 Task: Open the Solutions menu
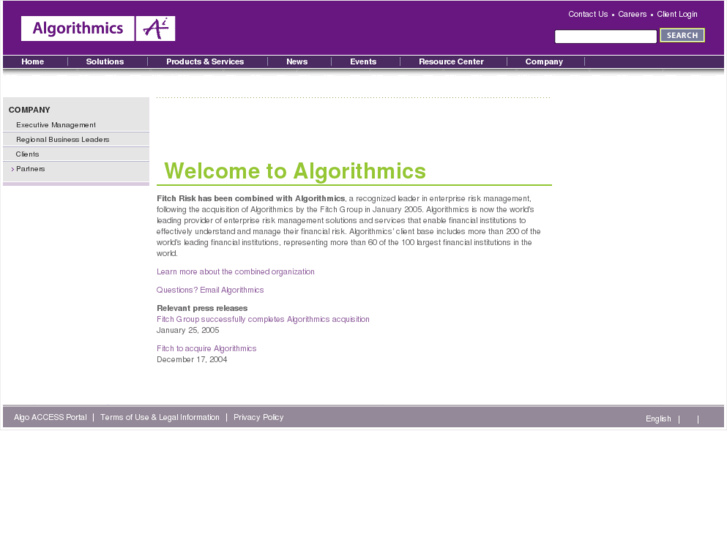(x=105, y=62)
